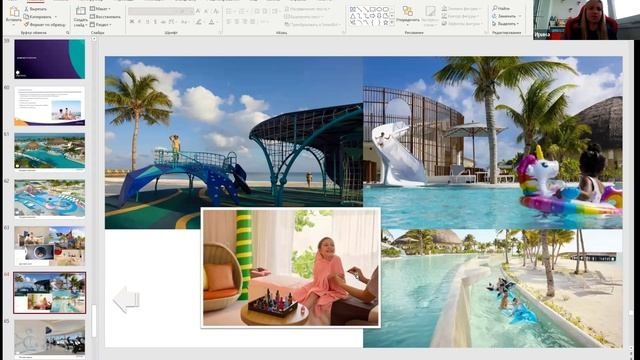This screenshot has width=640, height=360.
Task: Open Экспресс-стили quick styles
Action: coord(430,15)
